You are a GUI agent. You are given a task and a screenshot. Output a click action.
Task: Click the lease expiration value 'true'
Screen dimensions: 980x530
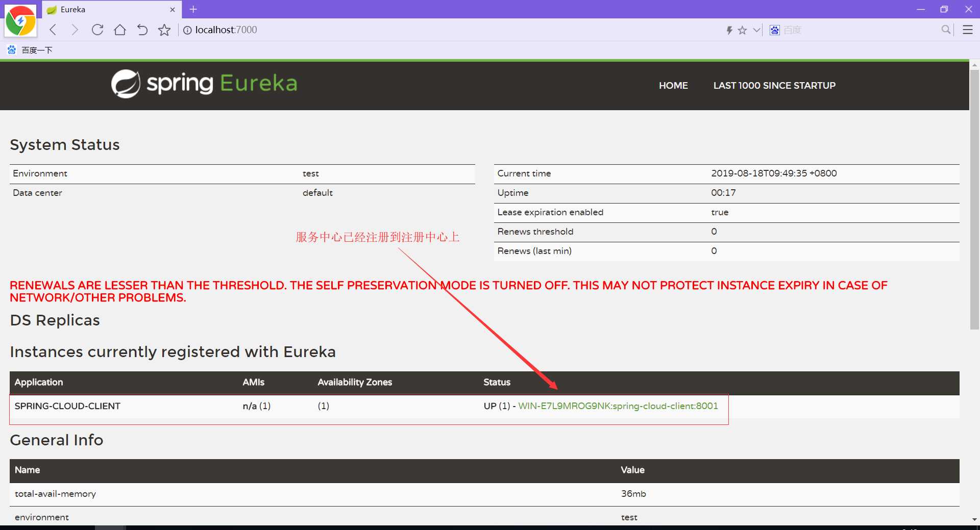(720, 212)
